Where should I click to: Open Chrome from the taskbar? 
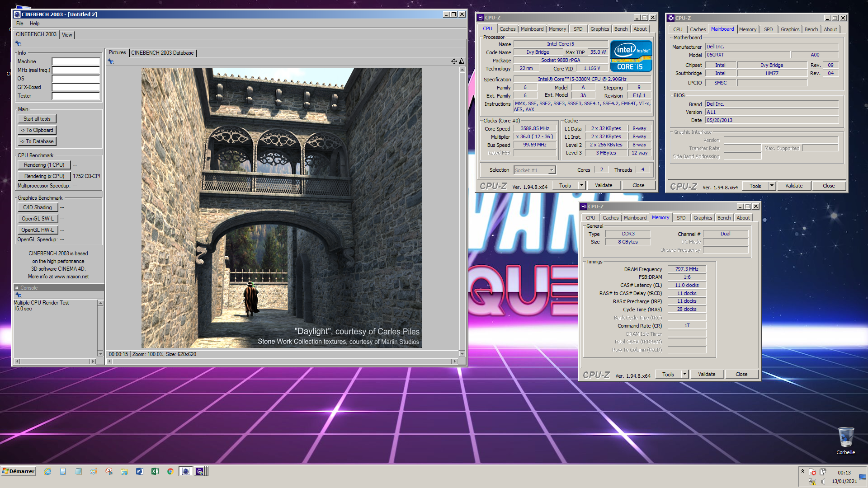click(x=170, y=471)
